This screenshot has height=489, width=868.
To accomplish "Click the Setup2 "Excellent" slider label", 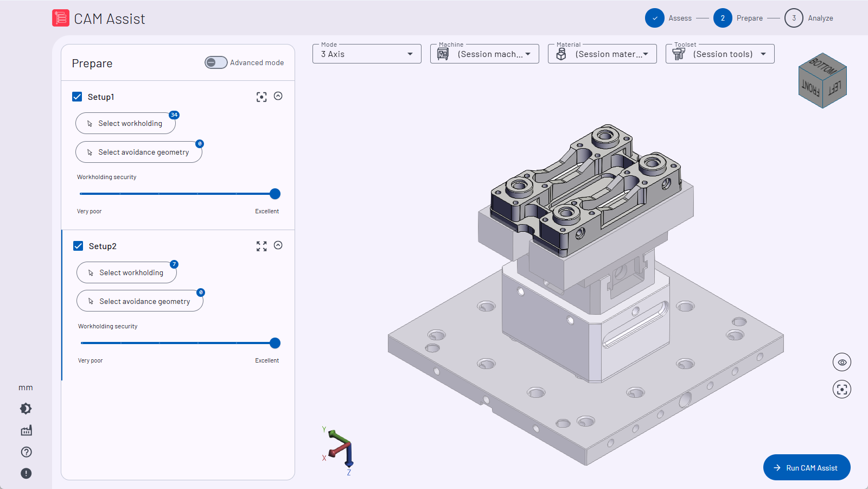I will pos(267,361).
